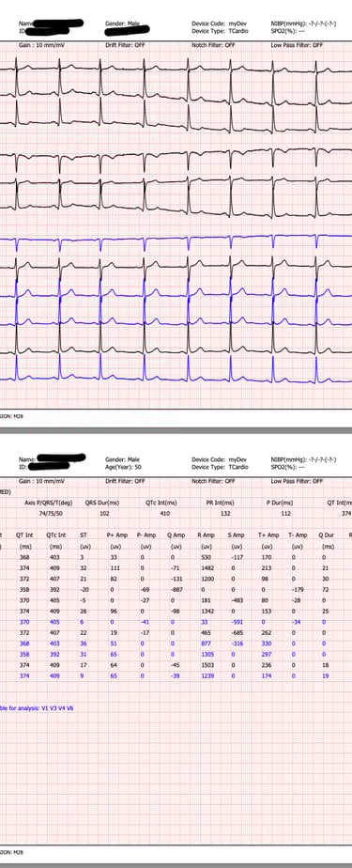Viewport: 352px width, 868px height.
Task: Select the 'Axis P/QRS/T(deg)' heading
Action: [49, 504]
